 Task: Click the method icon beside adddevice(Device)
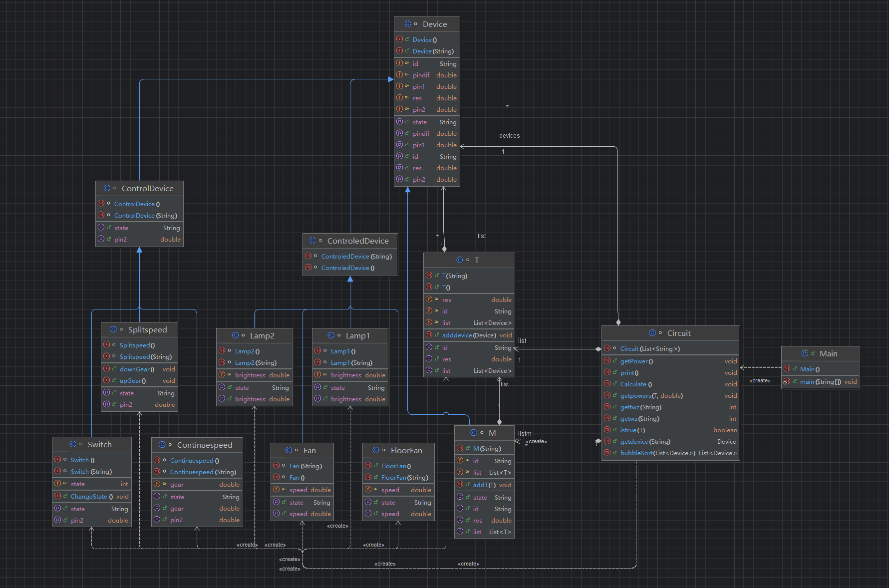pos(429,335)
